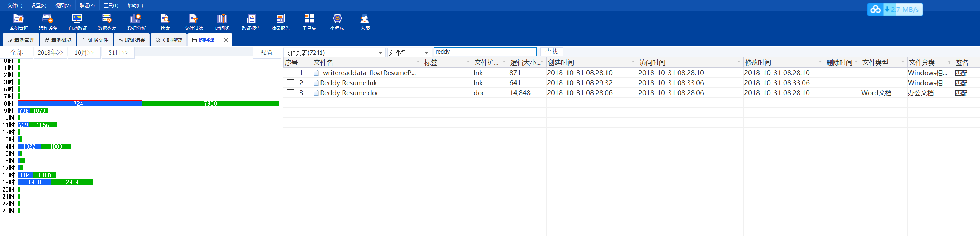Open the 取证报告 forensic report icon
Screen dimensions: 980x236
[251, 22]
